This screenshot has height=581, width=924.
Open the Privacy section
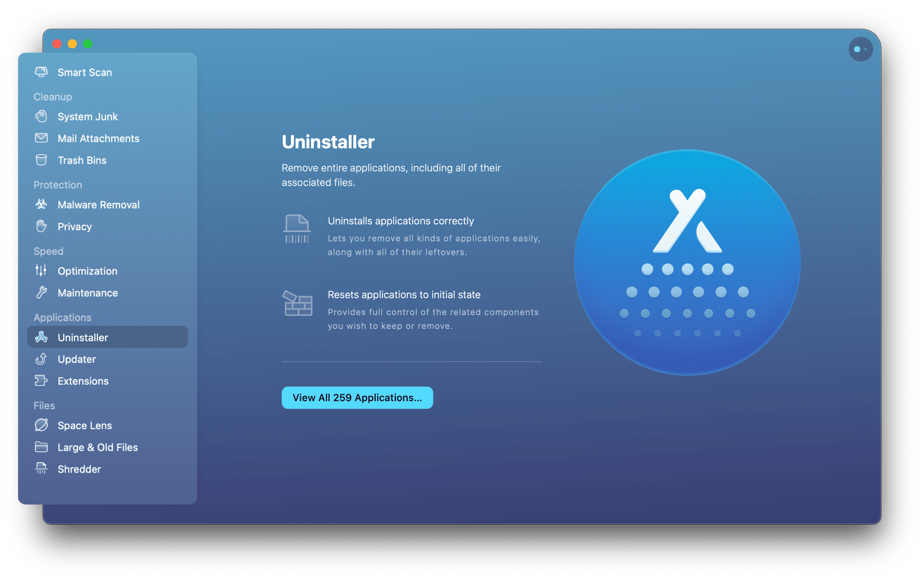coord(74,226)
